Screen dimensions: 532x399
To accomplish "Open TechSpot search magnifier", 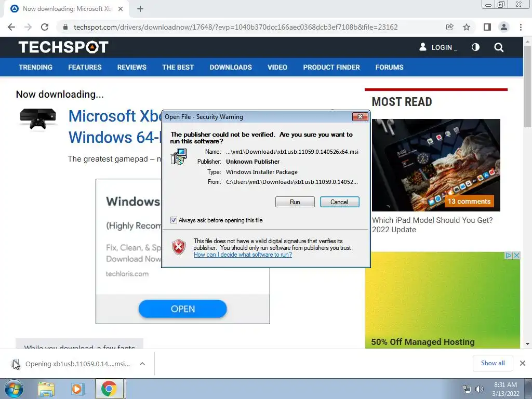I will coord(499,47).
